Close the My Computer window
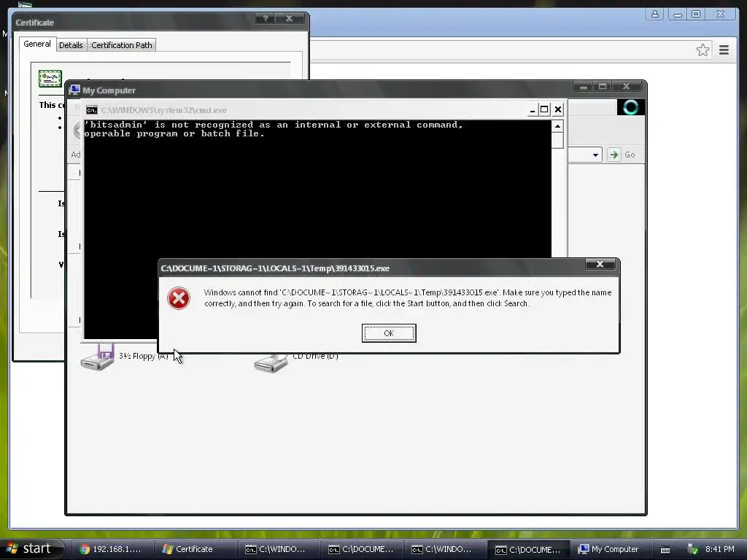 (x=626, y=86)
